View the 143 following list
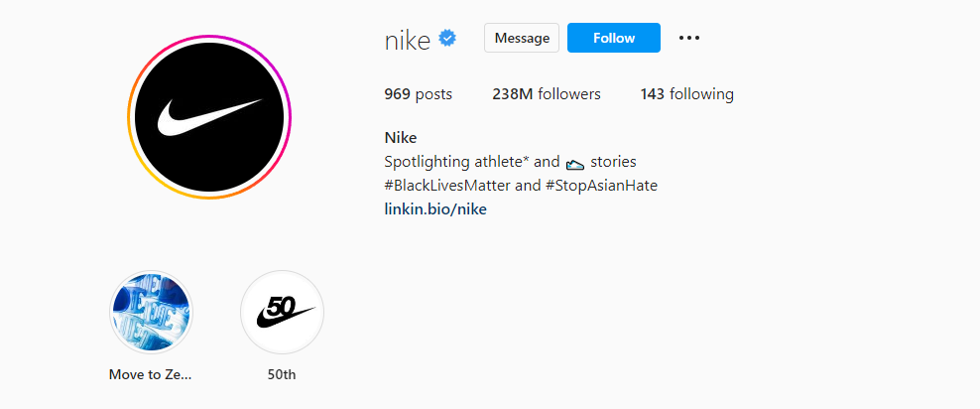 [x=686, y=94]
